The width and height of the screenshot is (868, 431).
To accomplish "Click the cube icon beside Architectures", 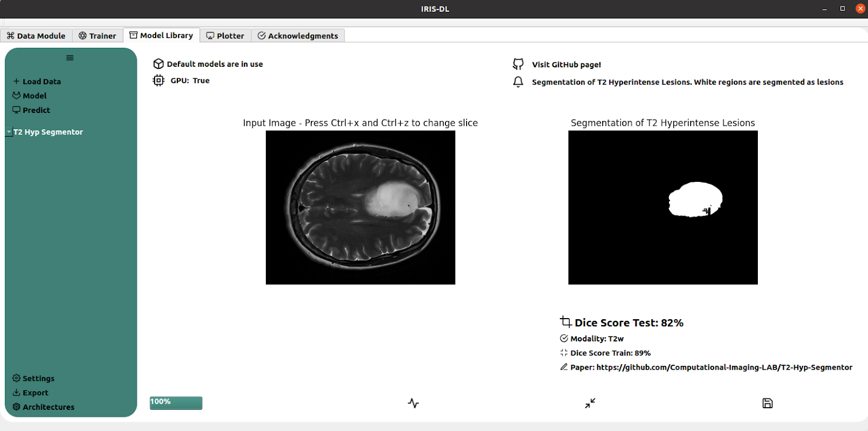I will [x=16, y=407].
